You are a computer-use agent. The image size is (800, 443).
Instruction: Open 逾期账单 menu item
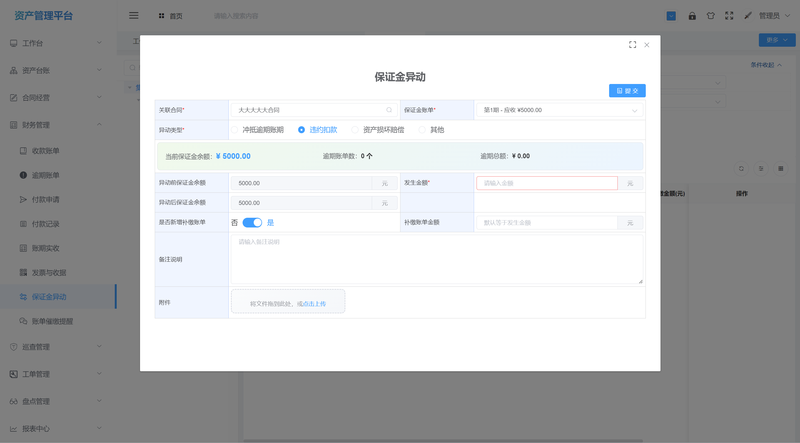[58, 175]
